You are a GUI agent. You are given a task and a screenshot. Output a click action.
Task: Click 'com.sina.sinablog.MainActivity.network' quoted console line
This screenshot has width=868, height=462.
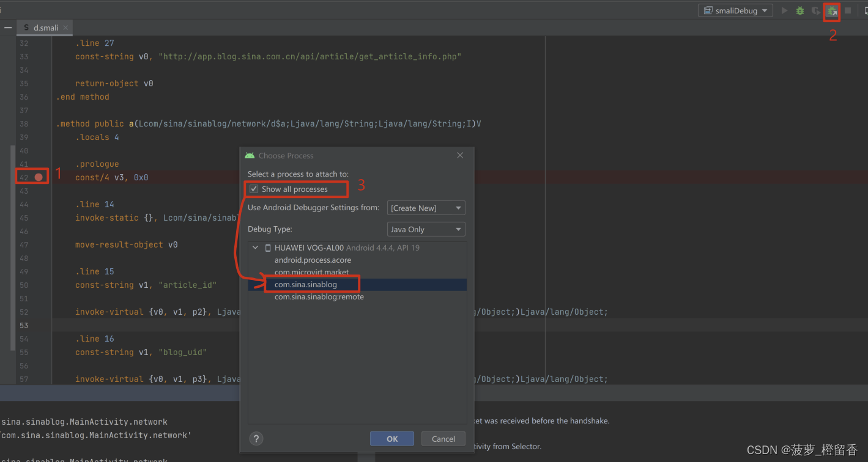(x=97, y=436)
